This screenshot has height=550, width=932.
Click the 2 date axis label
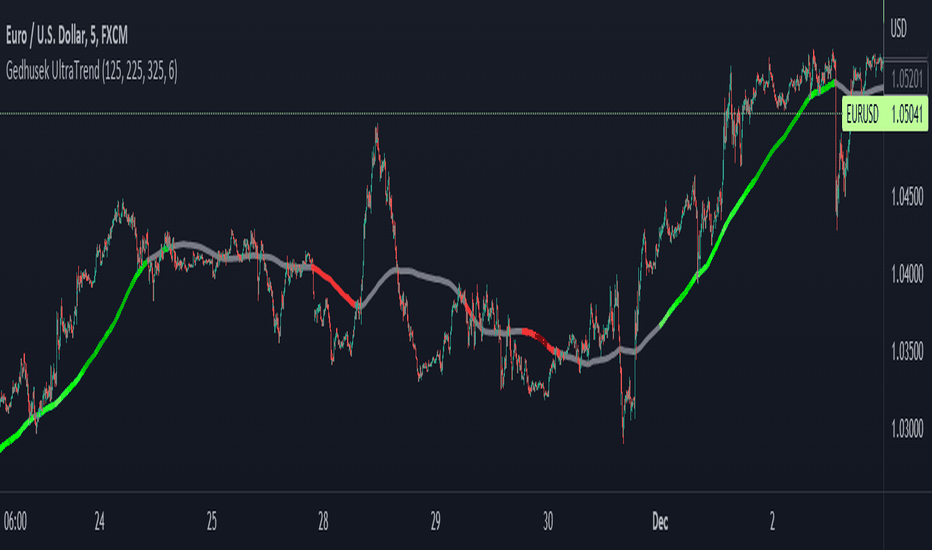click(x=772, y=521)
